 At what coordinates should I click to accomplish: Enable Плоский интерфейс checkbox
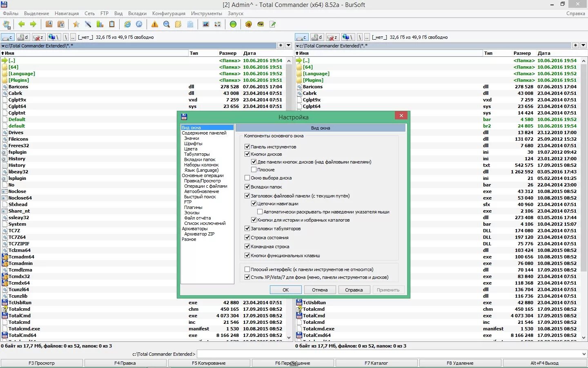[x=247, y=269]
